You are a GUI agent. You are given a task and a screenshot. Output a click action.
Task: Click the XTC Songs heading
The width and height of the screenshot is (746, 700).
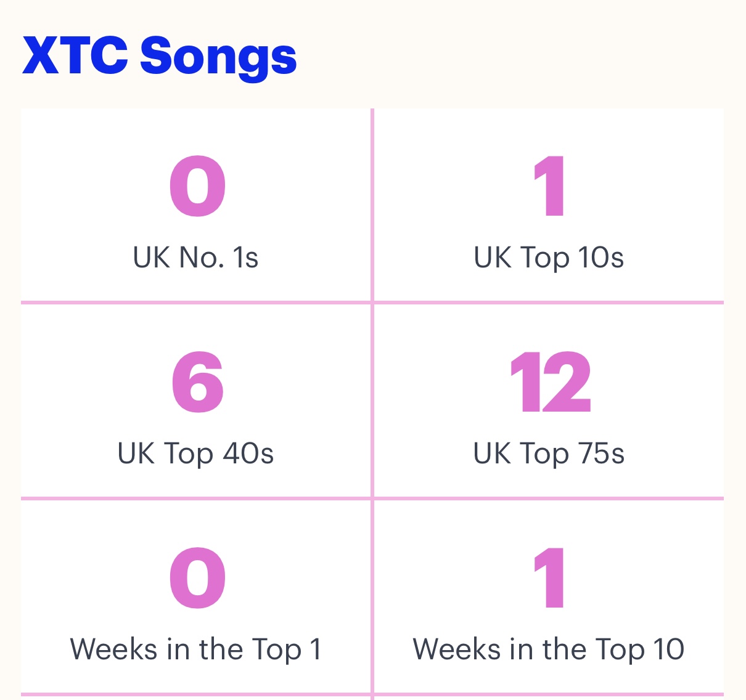point(160,57)
